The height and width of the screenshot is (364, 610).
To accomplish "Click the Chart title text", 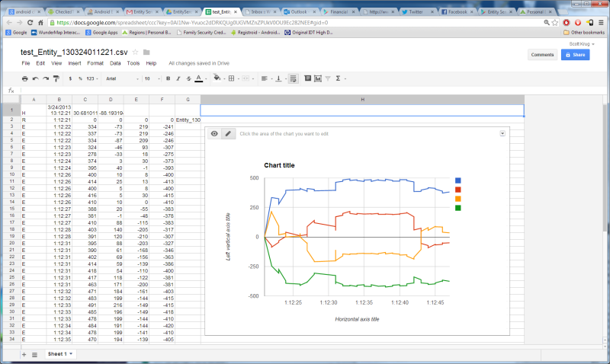I will point(279,165).
